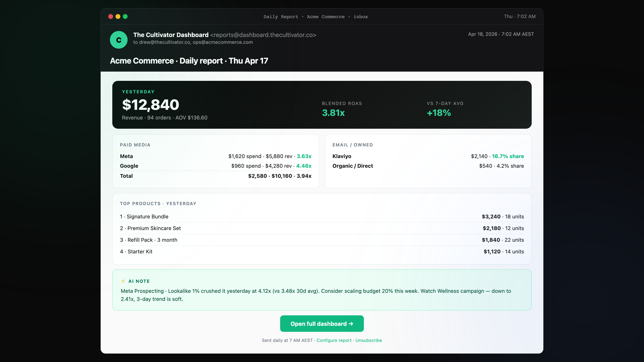Click the Total paid media row label

click(x=126, y=176)
